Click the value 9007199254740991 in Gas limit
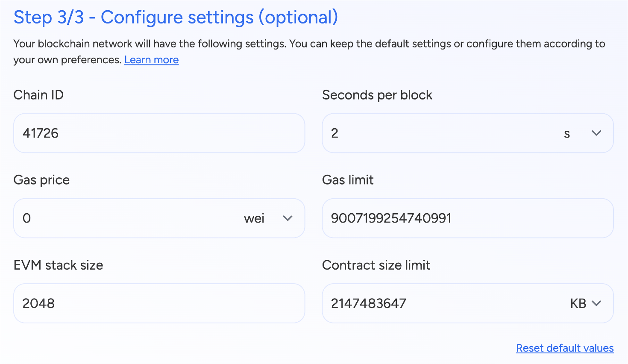The image size is (628, 364). [391, 218]
